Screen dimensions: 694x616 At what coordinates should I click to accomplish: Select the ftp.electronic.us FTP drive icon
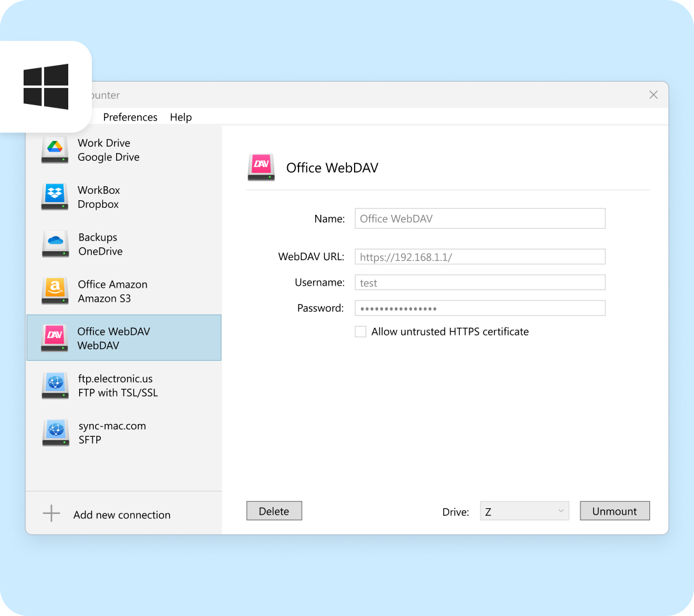point(55,386)
